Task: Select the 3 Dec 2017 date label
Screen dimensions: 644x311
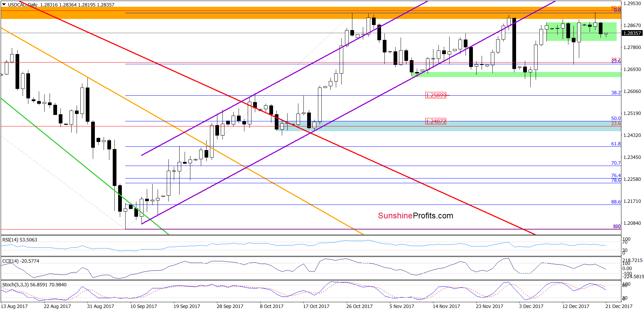Action: [531, 306]
